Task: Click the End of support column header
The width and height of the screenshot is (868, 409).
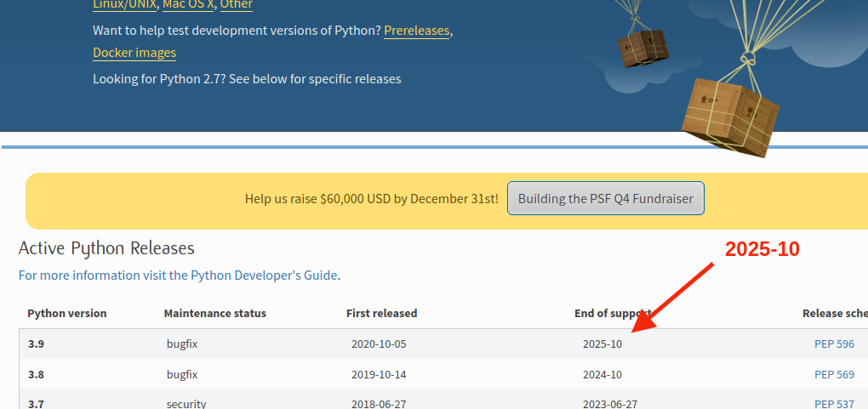Action: (x=612, y=313)
